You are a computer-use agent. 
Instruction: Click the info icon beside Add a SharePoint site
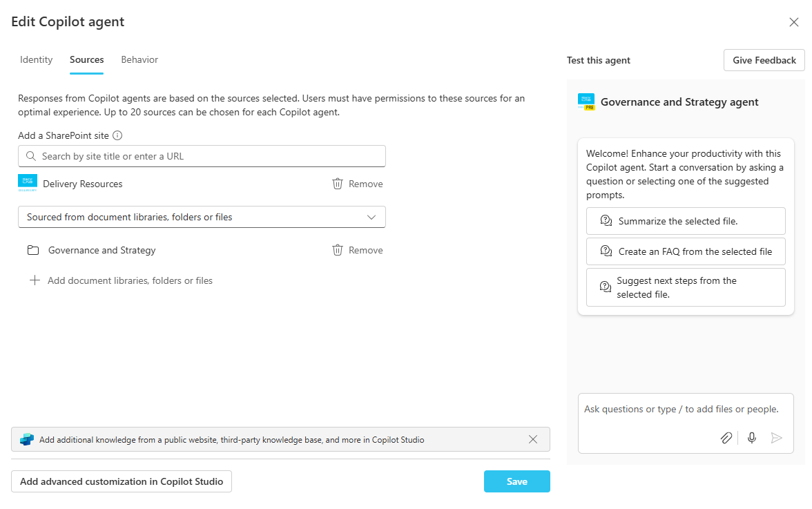coord(117,135)
